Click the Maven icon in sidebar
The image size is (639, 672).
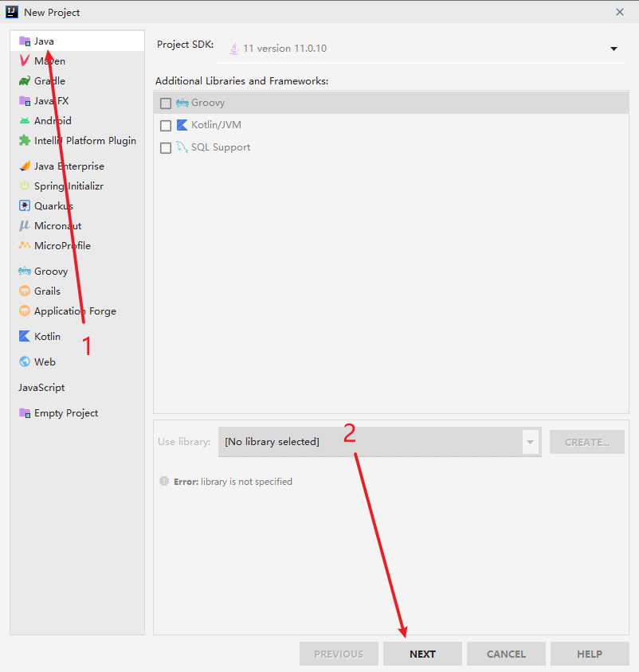25,61
